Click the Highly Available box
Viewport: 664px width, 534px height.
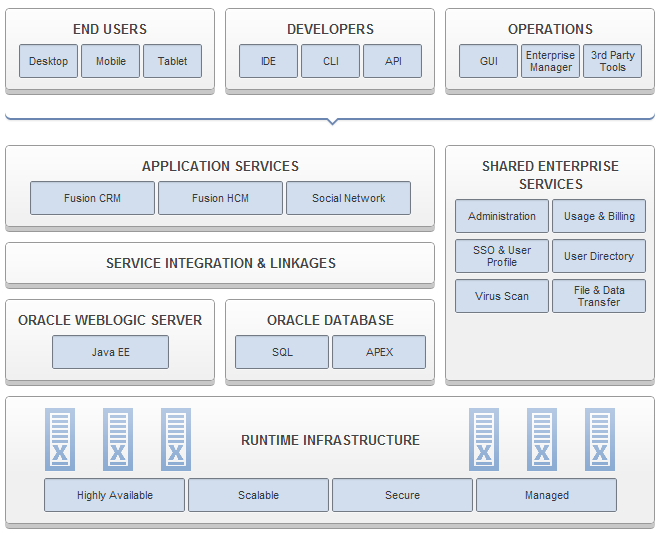[114, 495]
